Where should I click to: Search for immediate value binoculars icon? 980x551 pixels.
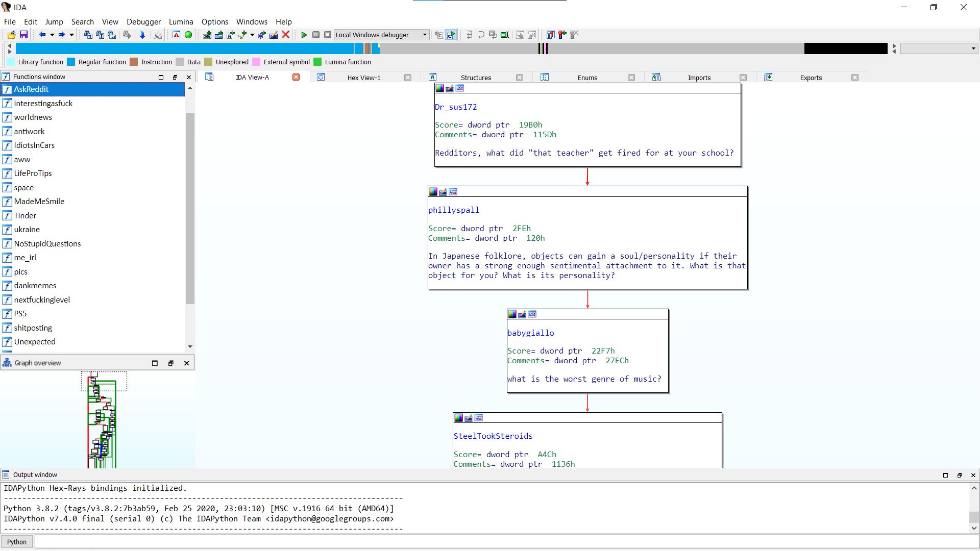[88, 35]
